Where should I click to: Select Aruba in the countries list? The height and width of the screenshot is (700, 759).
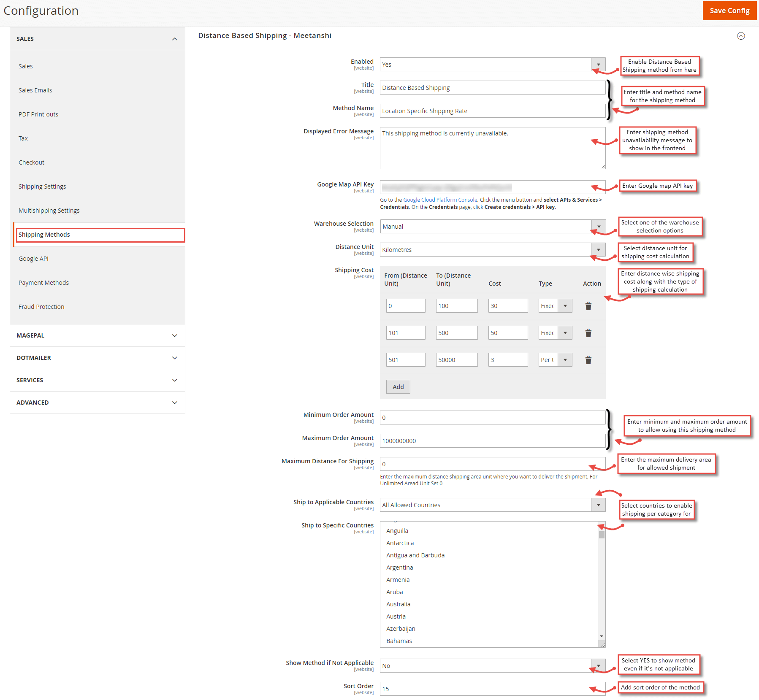coord(489,592)
